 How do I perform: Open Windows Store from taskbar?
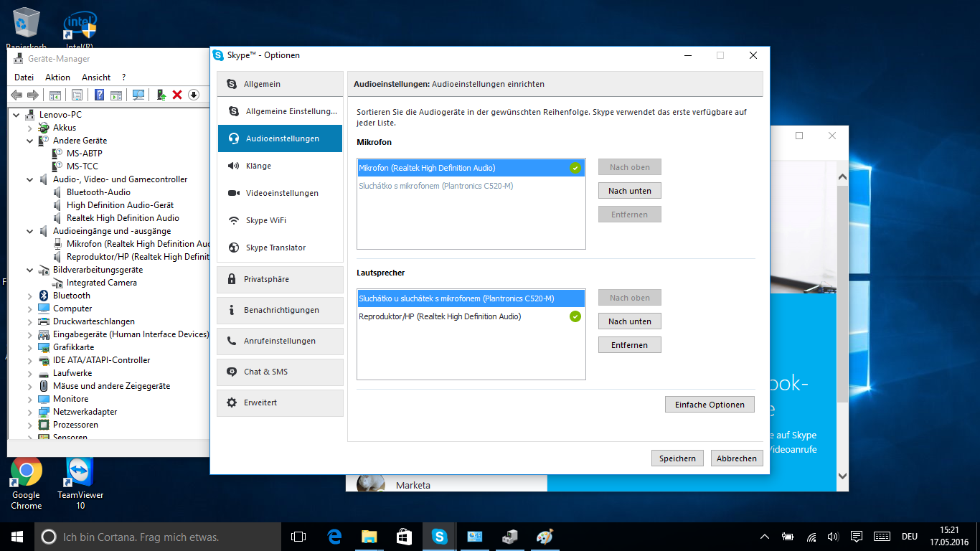click(x=404, y=537)
